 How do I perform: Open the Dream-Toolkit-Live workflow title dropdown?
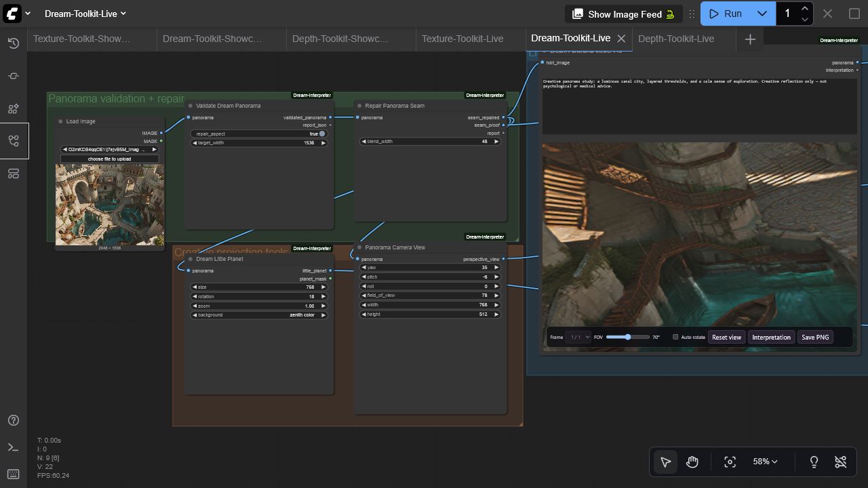pyautogui.click(x=85, y=14)
